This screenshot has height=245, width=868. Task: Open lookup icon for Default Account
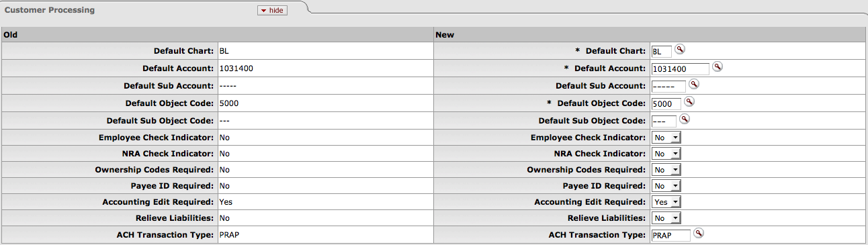coord(717,66)
